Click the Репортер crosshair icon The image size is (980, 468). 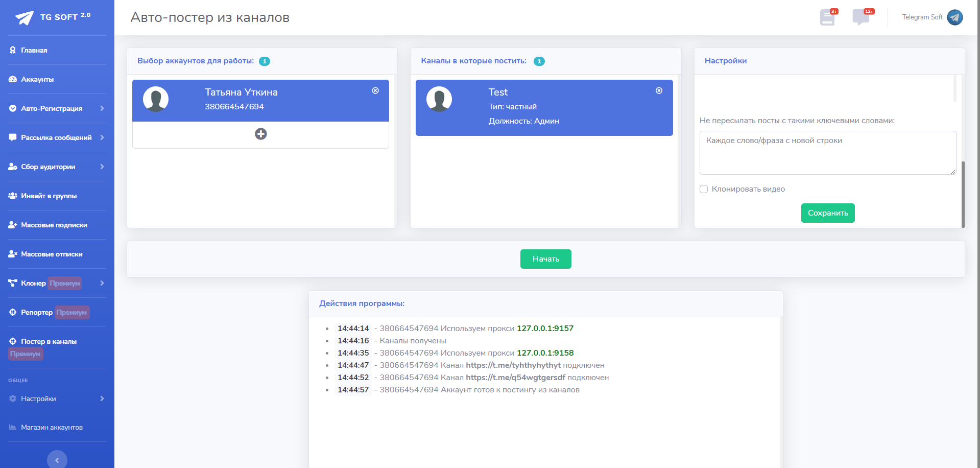pyautogui.click(x=13, y=312)
